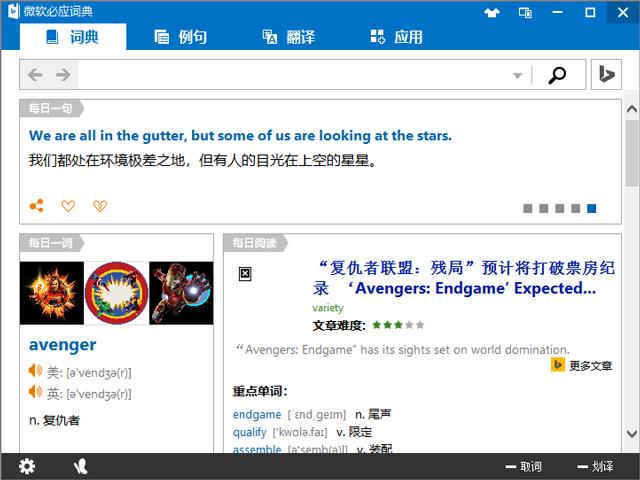Click the magnifier search icon
Screen dimensions: 640x480
pos(557,75)
